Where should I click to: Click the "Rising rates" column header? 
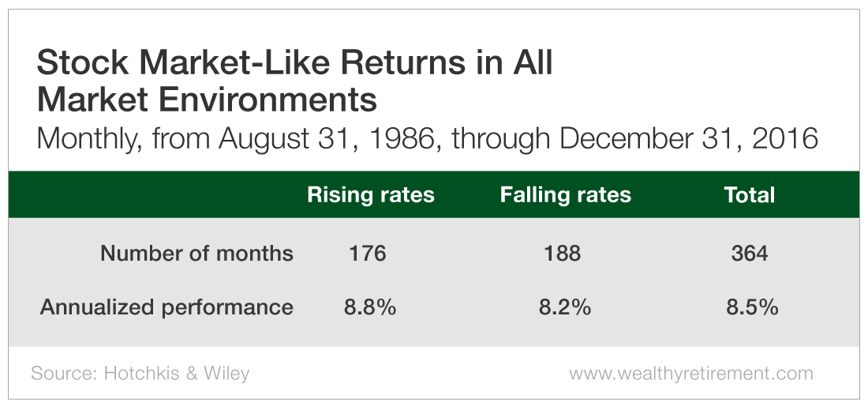click(370, 195)
